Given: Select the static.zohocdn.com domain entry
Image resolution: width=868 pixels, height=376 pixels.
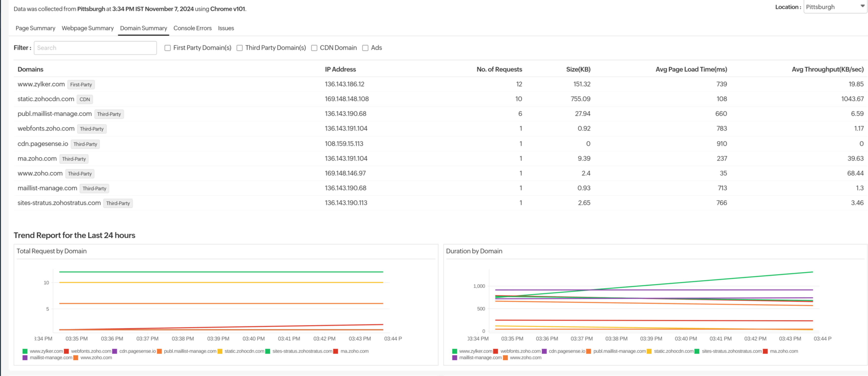Looking at the screenshot, I should point(46,99).
